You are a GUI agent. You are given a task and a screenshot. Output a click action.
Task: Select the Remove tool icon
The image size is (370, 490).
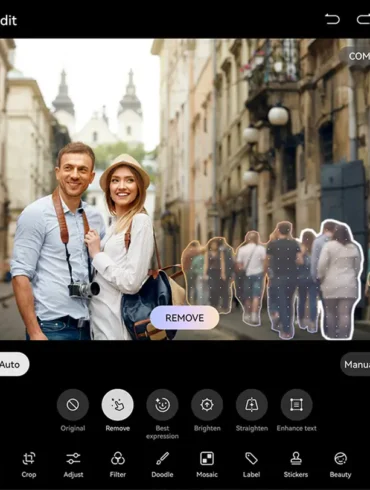coord(117,405)
